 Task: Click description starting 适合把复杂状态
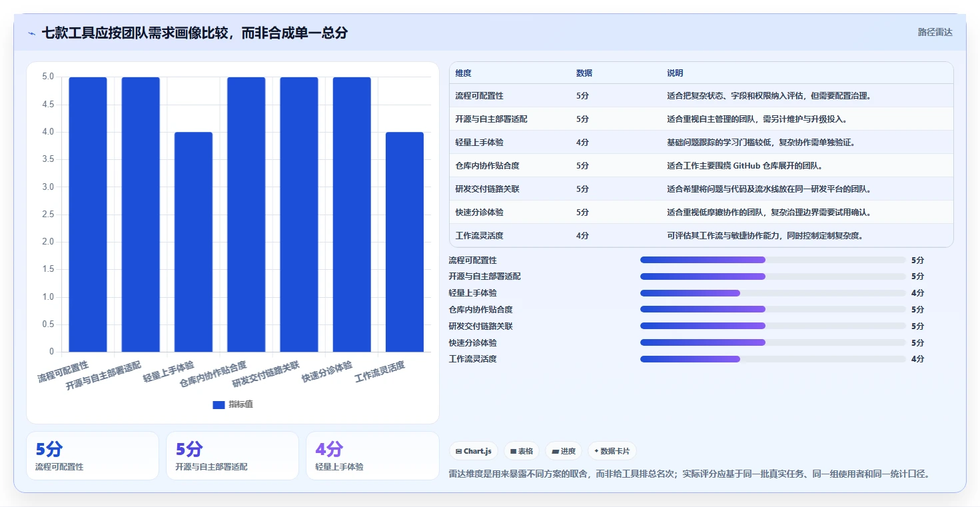[769, 96]
